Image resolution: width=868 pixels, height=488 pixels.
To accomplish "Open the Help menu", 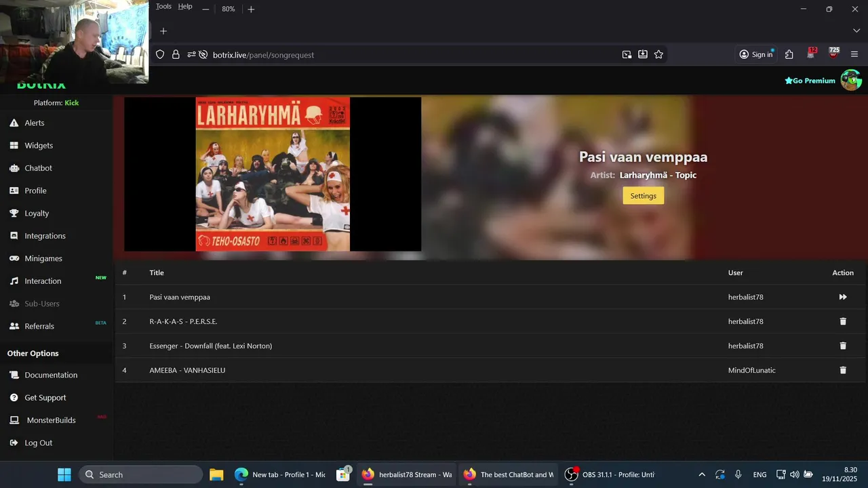I will click(x=185, y=6).
